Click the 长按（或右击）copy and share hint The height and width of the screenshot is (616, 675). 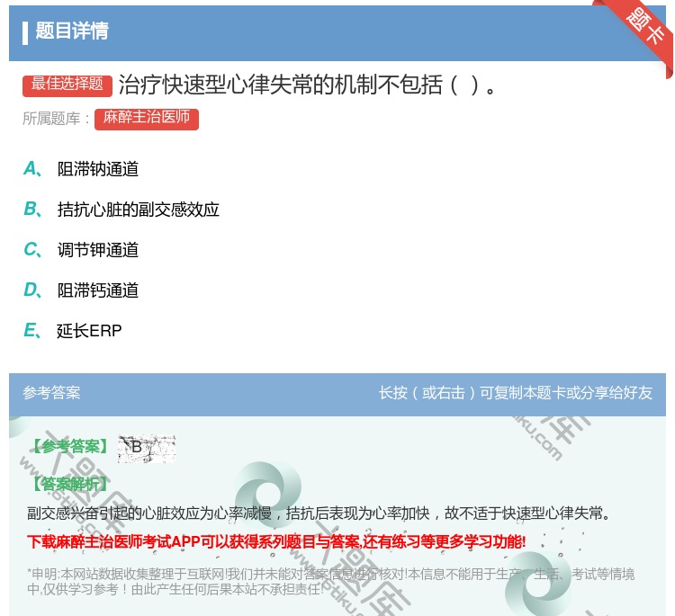(x=516, y=393)
